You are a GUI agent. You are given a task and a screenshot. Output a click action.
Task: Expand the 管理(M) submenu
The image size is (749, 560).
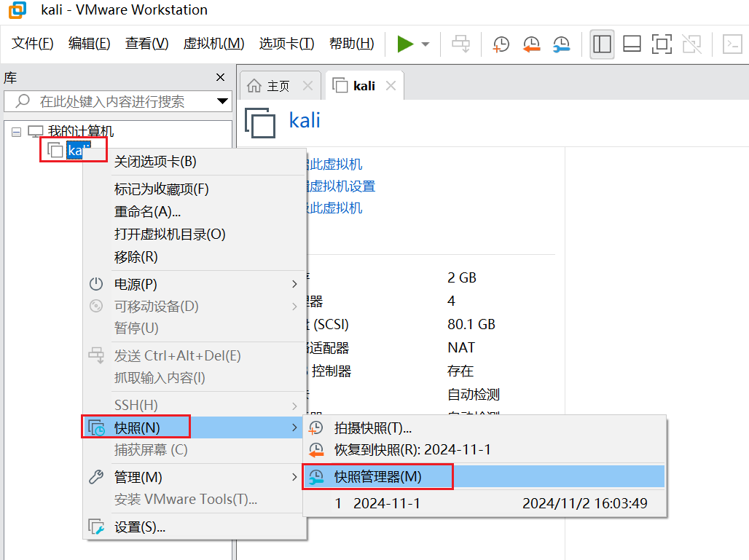point(195,477)
